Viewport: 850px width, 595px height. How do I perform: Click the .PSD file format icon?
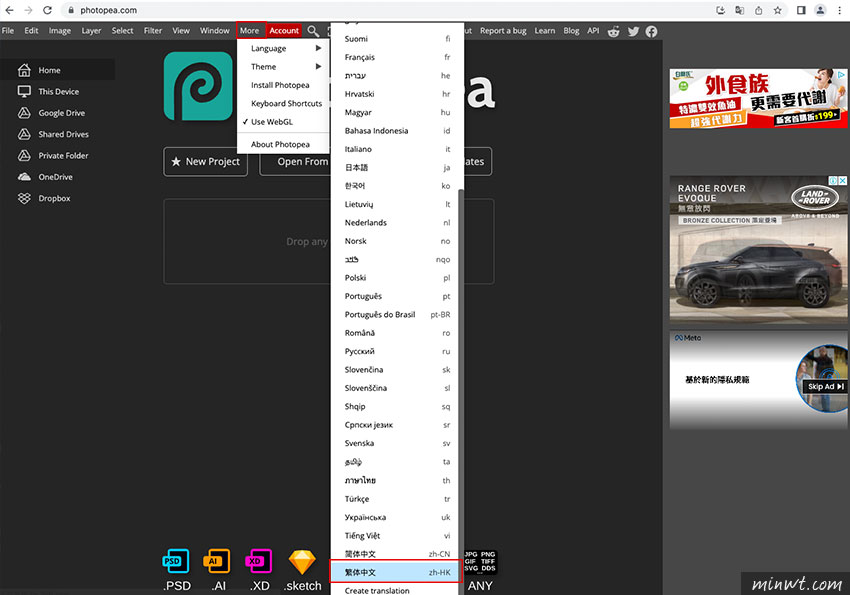tap(176, 561)
